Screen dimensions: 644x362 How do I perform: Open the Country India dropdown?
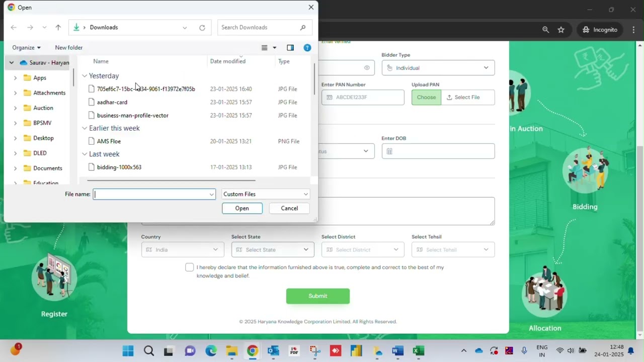(183, 250)
